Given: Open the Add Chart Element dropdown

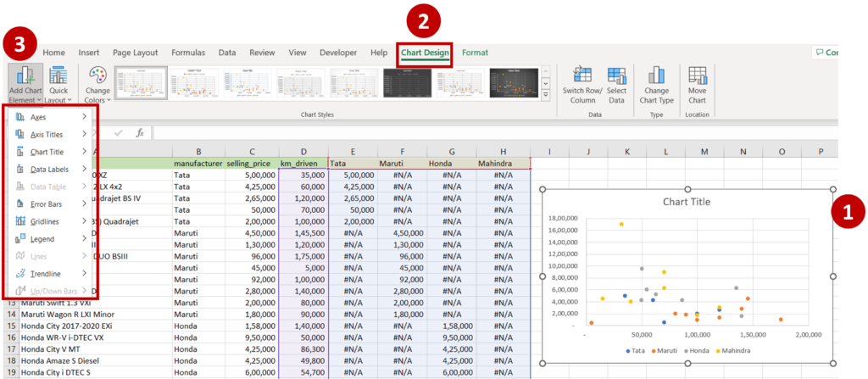Looking at the screenshot, I should point(25,85).
